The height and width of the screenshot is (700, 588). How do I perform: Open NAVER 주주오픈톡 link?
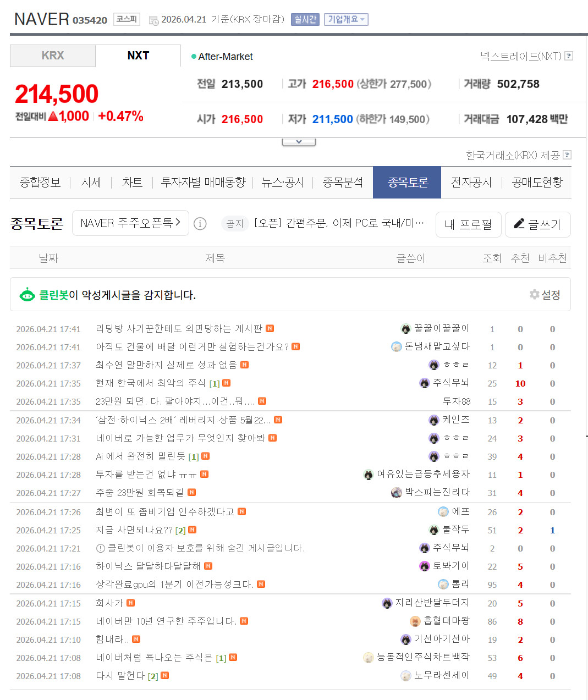pyautogui.click(x=130, y=223)
